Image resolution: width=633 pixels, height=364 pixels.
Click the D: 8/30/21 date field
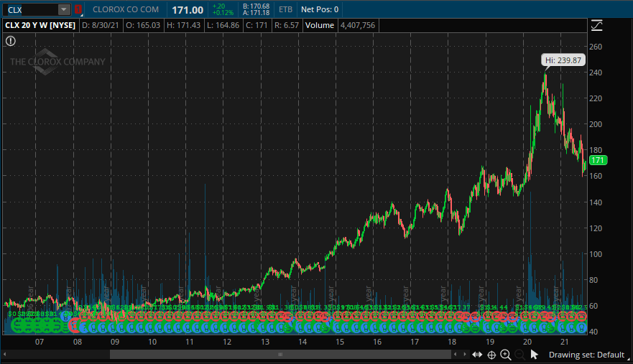click(101, 25)
